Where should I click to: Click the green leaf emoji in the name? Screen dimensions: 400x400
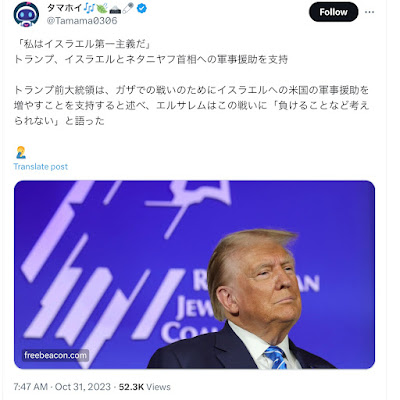pos(101,9)
